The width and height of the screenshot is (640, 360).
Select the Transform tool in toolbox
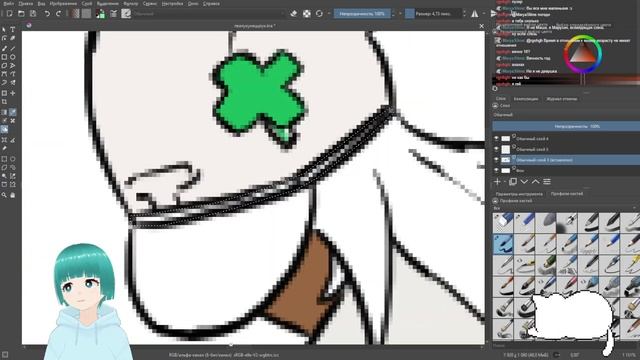click(4, 93)
